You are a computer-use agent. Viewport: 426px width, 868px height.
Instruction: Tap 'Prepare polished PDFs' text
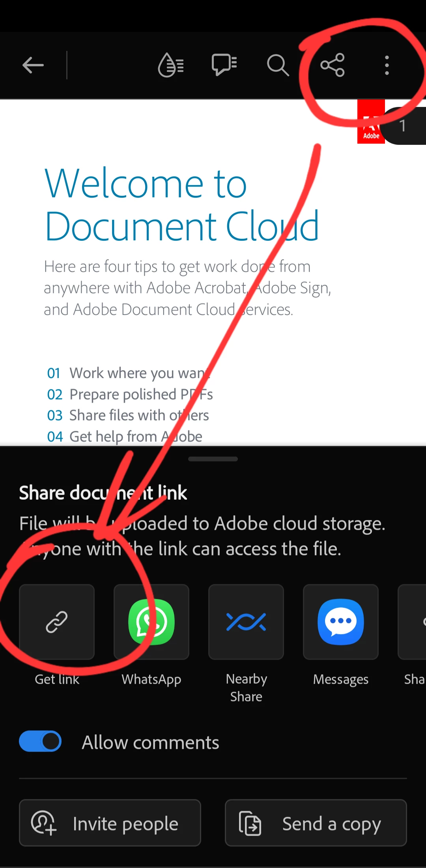tap(141, 394)
